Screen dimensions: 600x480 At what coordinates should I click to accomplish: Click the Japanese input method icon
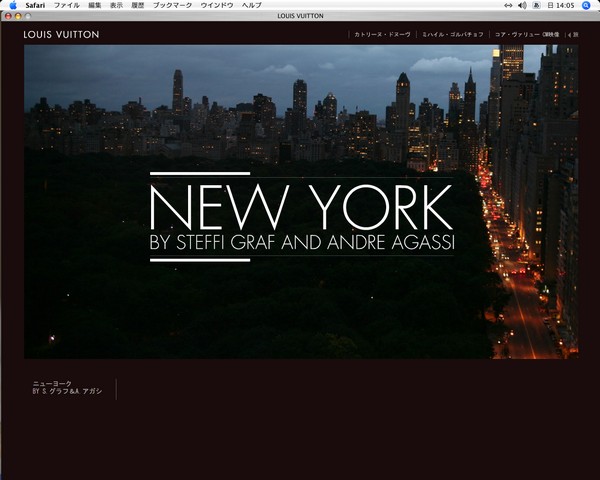(x=537, y=5)
